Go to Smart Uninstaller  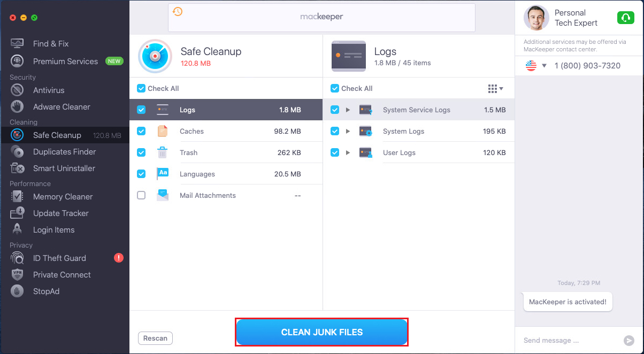tap(64, 168)
